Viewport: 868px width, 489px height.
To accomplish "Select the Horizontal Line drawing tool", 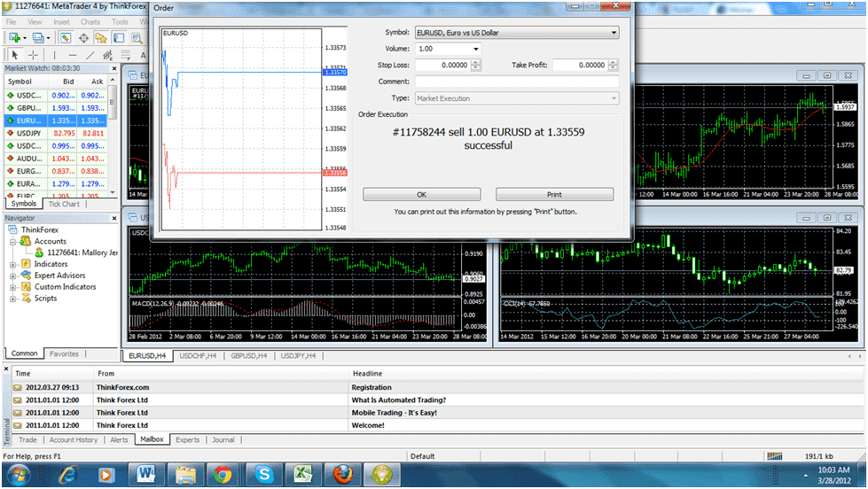I will pyautogui.click(x=72, y=55).
